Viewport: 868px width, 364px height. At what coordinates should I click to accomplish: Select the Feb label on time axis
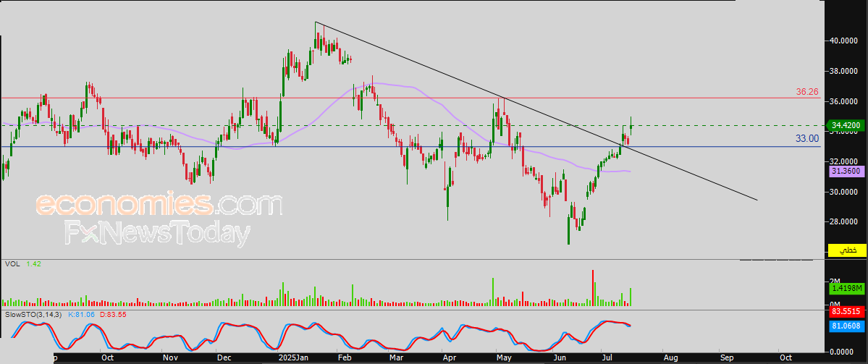pos(345,358)
